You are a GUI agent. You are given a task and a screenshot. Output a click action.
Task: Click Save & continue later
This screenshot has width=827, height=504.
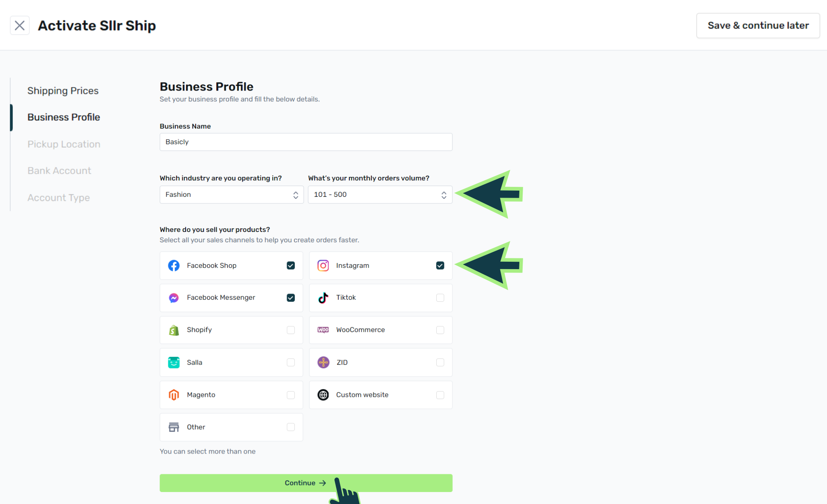(x=758, y=26)
